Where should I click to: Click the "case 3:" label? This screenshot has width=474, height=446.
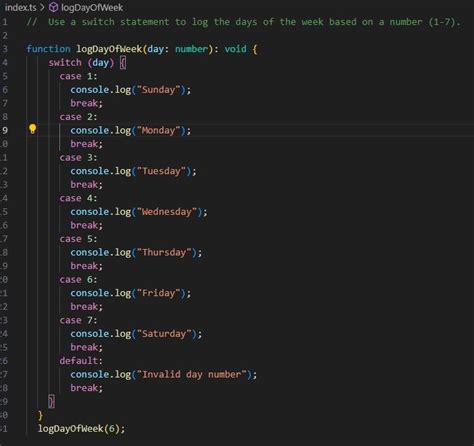coord(78,158)
